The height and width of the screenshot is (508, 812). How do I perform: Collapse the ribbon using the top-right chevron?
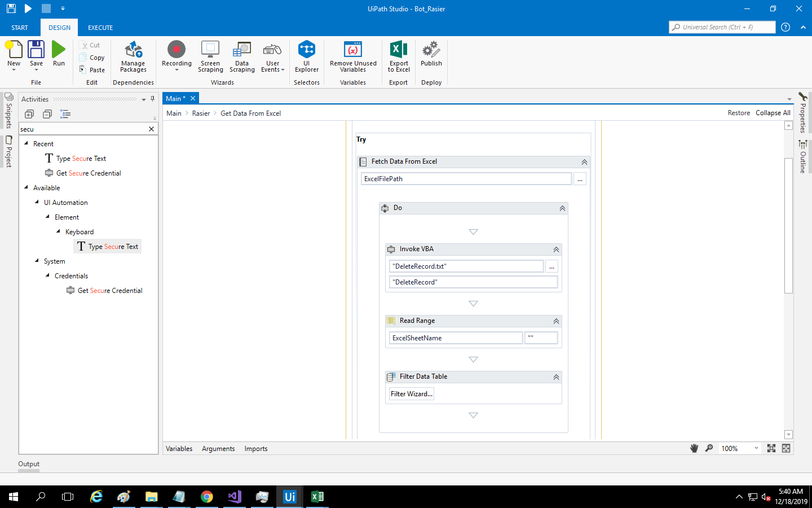pos(803,27)
